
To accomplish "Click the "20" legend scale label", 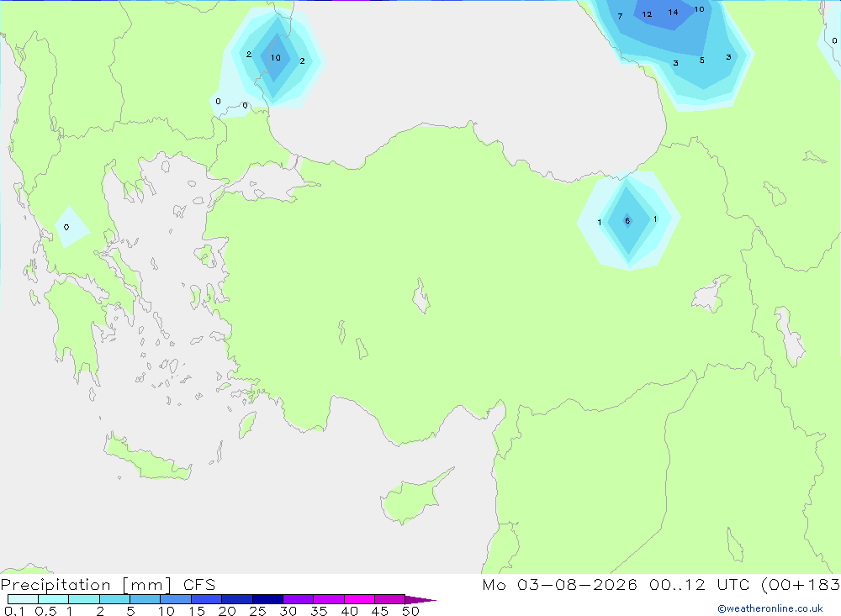I will [x=227, y=611].
